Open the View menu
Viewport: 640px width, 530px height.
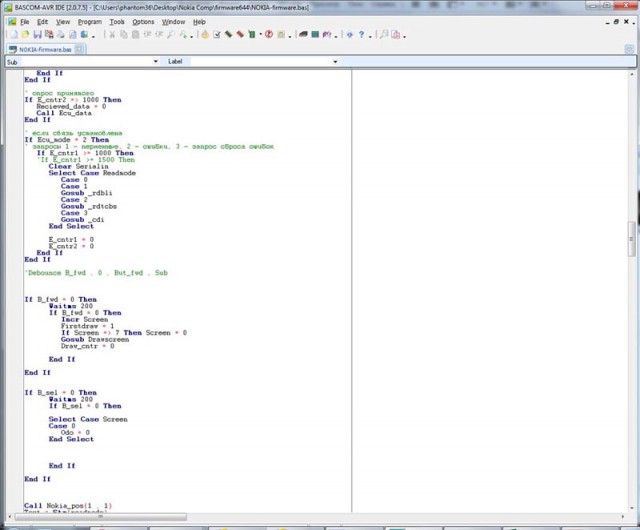pos(63,22)
